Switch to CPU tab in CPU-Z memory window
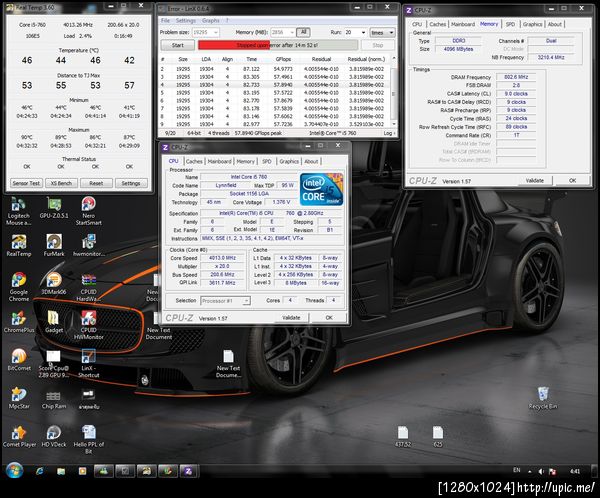The height and width of the screenshot is (498, 600). click(x=417, y=24)
